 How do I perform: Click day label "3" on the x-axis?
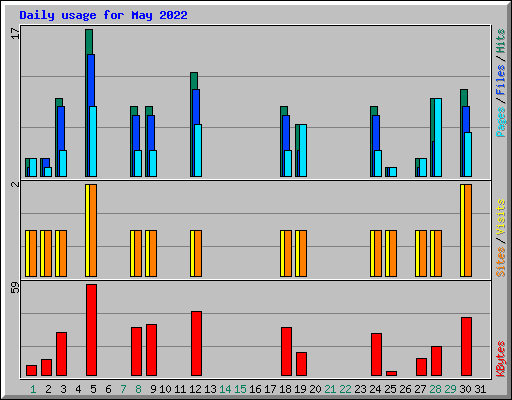point(63,389)
